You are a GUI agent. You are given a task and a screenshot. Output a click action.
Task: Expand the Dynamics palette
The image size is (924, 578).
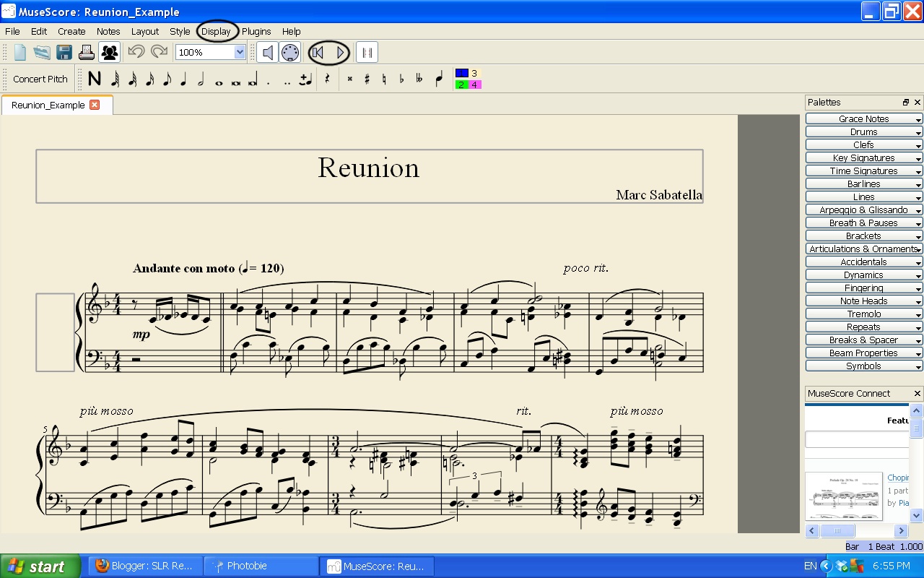click(863, 275)
